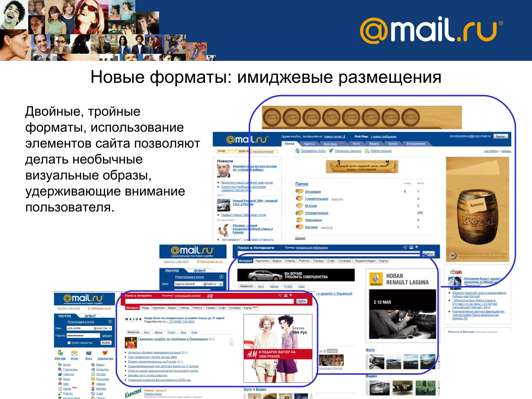Screen dimensions: 532x399
Task: Click the Корзина folder icon with red cross
Action: [x=300, y=227]
